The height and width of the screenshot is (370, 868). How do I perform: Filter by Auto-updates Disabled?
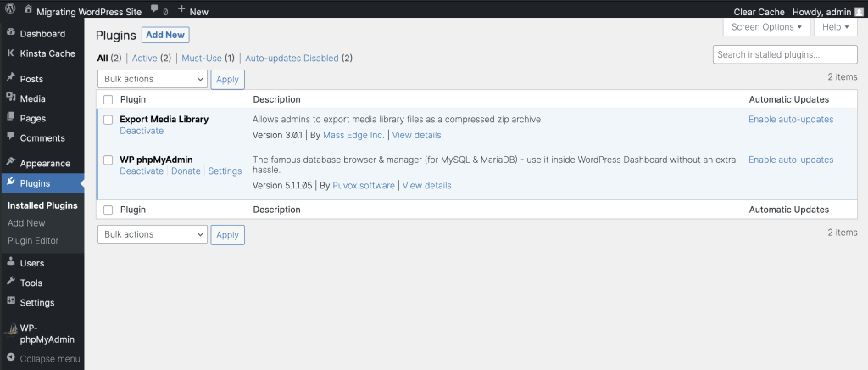pyautogui.click(x=292, y=59)
